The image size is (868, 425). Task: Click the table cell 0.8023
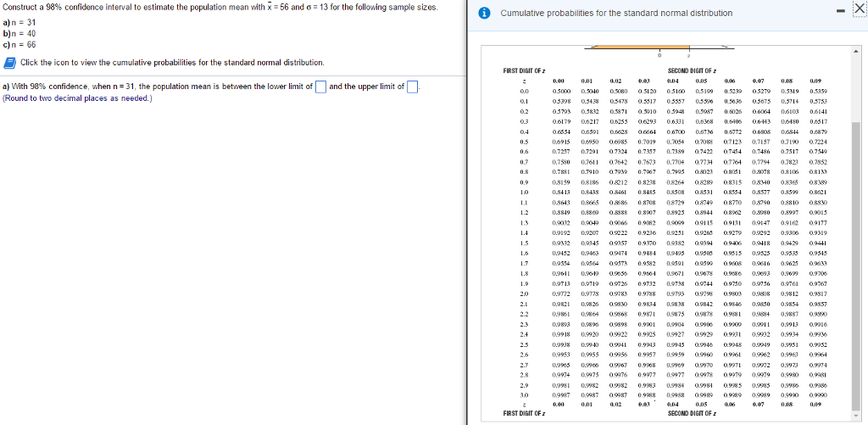coord(704,171)
